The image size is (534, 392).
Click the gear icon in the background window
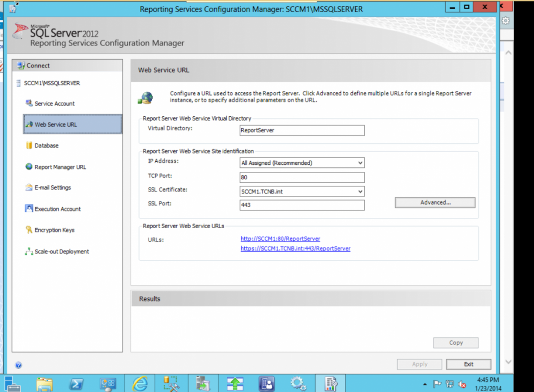(x=506, y=21)
